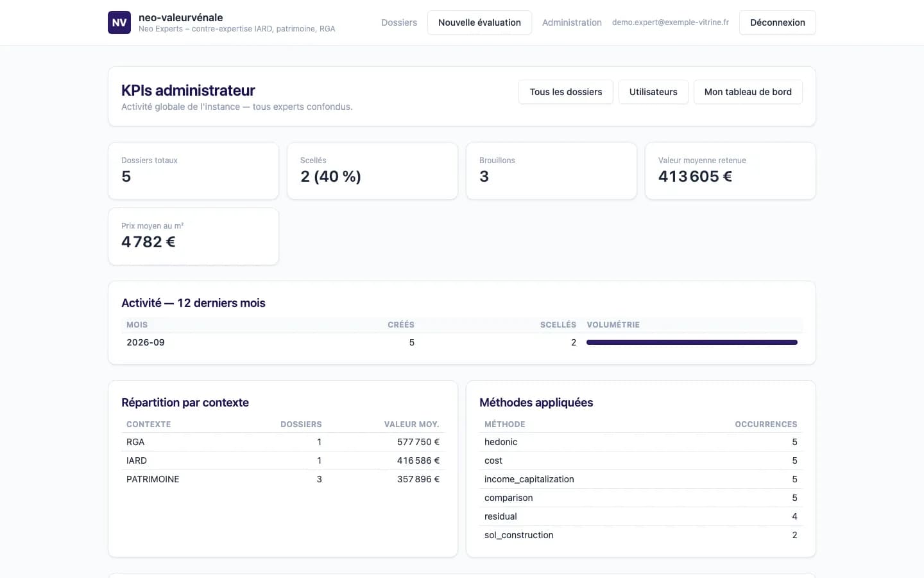Open the Utilisateurs page
This screenshot has width=924, height=578.
[653, 92]
